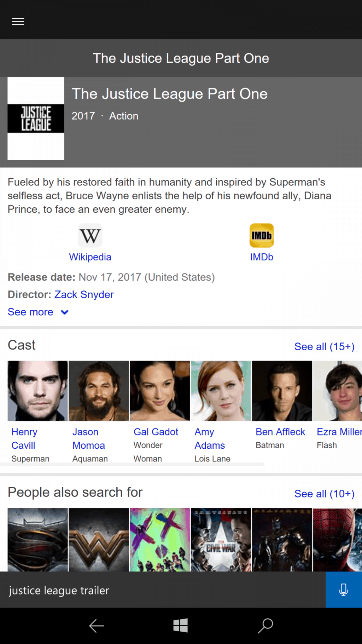362x644 pixels.
Task: Tap the Wikipedia icon
Action: 90,236
